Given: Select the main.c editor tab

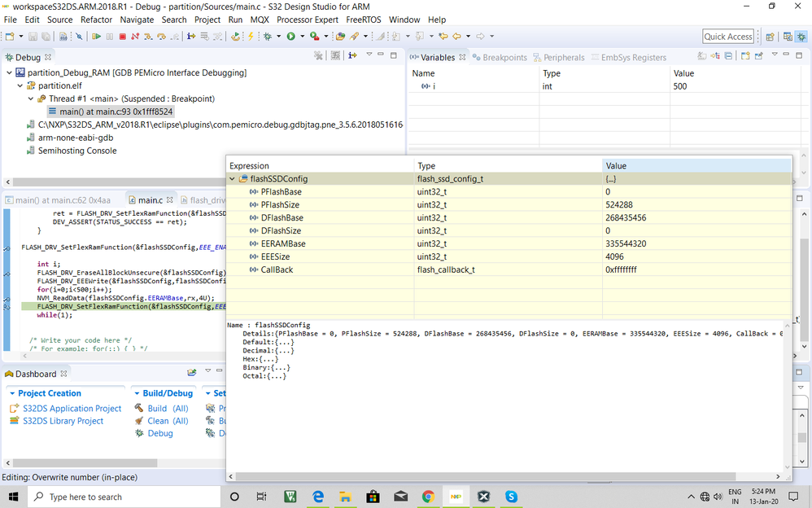Looking at the screenshot, I should tap(151, 200).
